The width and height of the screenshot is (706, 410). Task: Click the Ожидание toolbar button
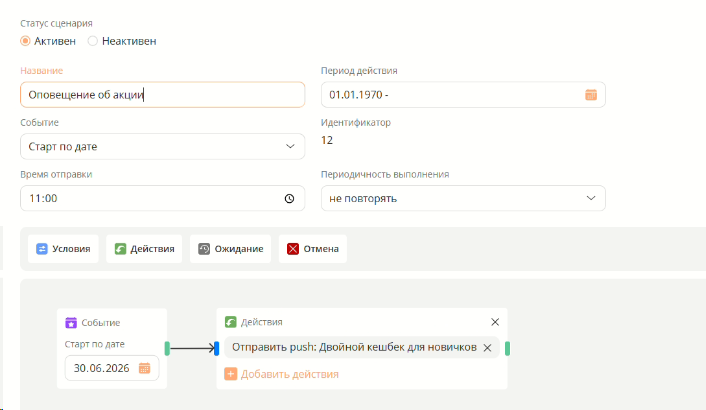(231, 249)
